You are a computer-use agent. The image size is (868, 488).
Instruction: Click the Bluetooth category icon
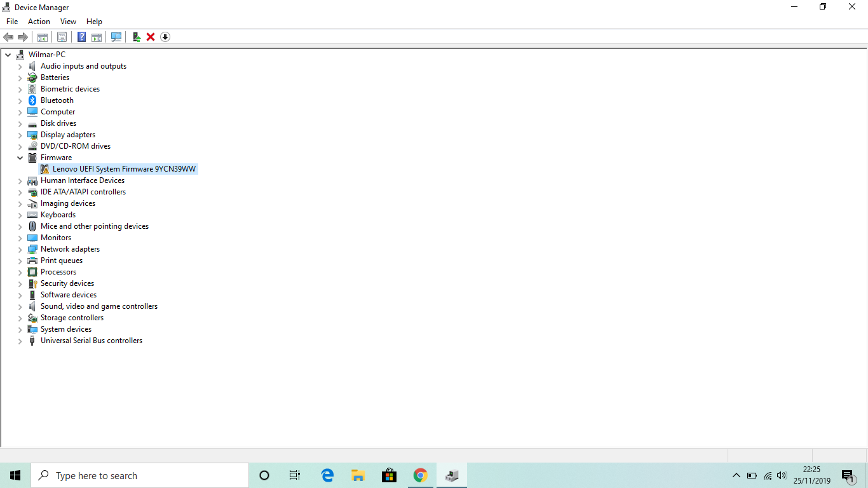32,100
